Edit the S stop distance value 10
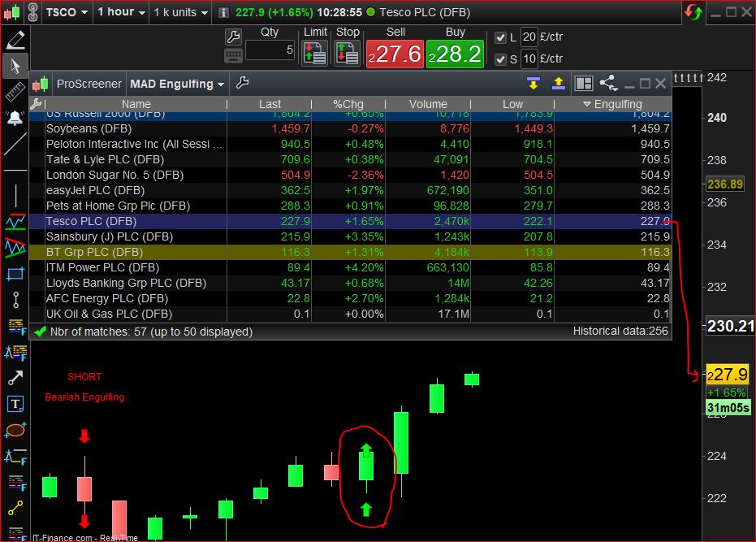This screenshot has width=756, height=542. (529, 59)
